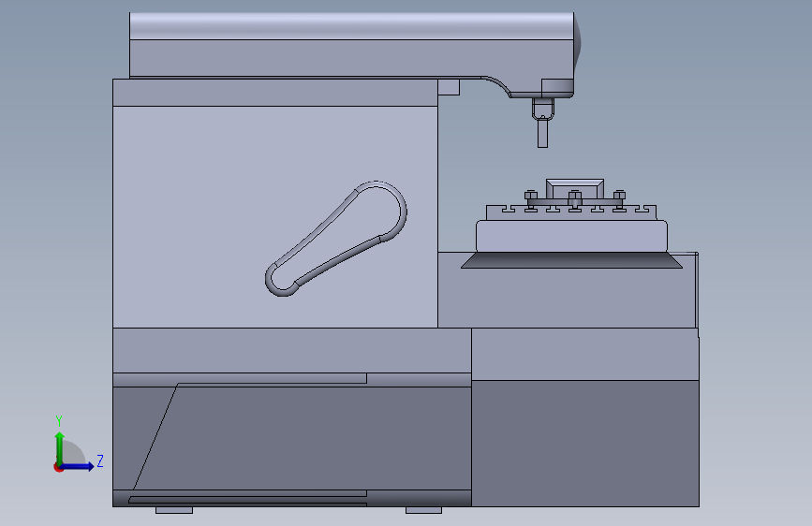Select the right machine foot pad

tap(423, 510)
